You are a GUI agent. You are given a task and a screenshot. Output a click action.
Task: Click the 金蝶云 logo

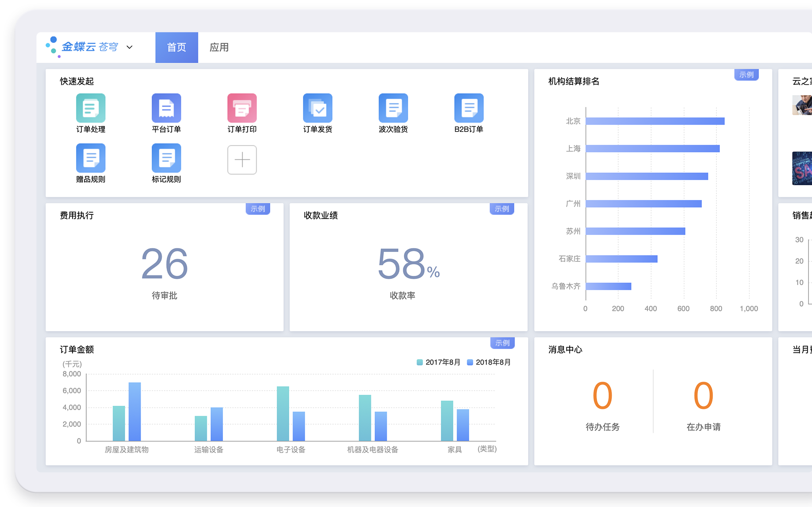tap(82, 47)
